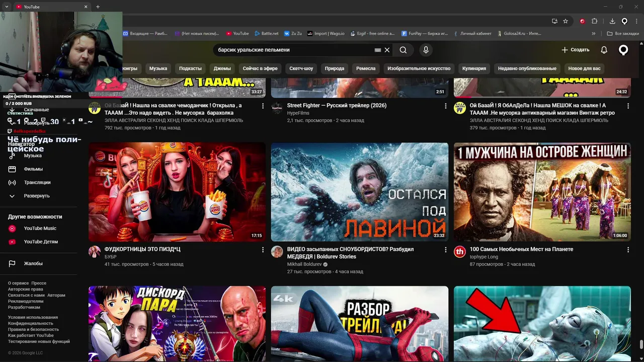Open YouTube Music from sidebar

coord(40,228)
